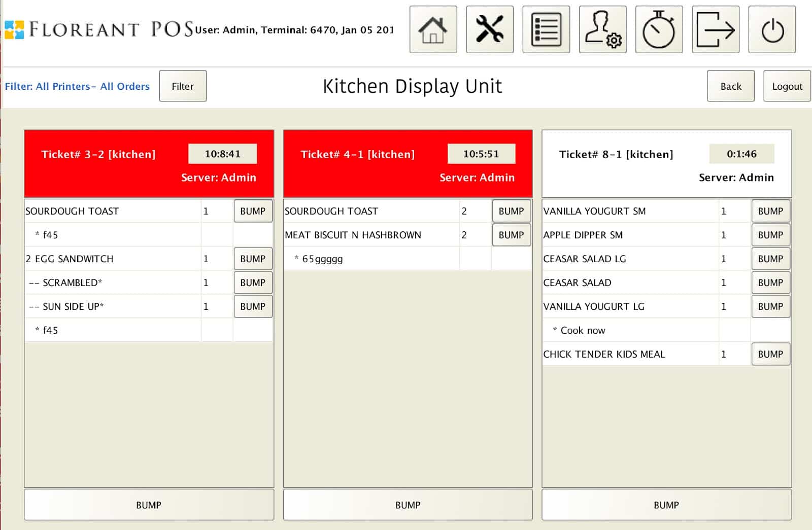Bump the CHICK TENDER KIDS MEAL item
This screenshot has height=530, width=812.
(770, 354)
